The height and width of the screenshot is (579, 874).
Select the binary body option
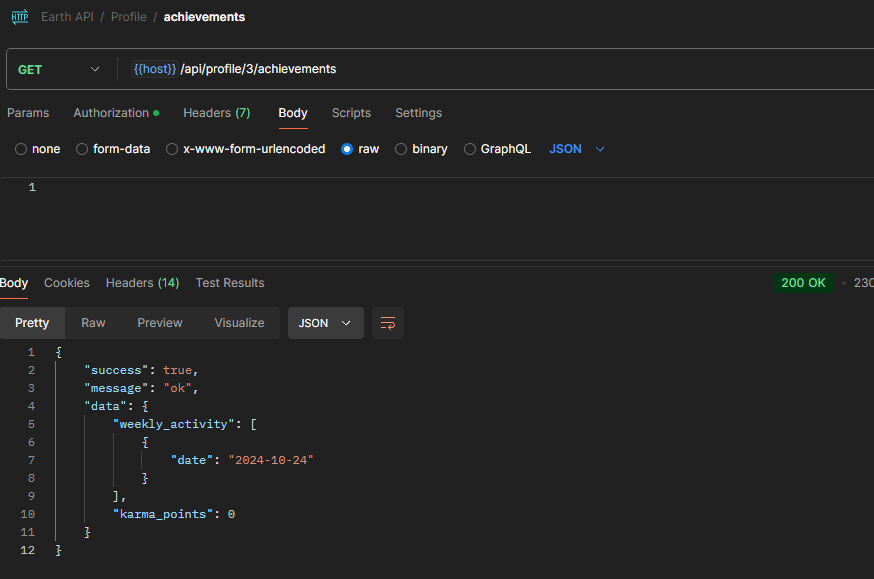coord(401,149)
